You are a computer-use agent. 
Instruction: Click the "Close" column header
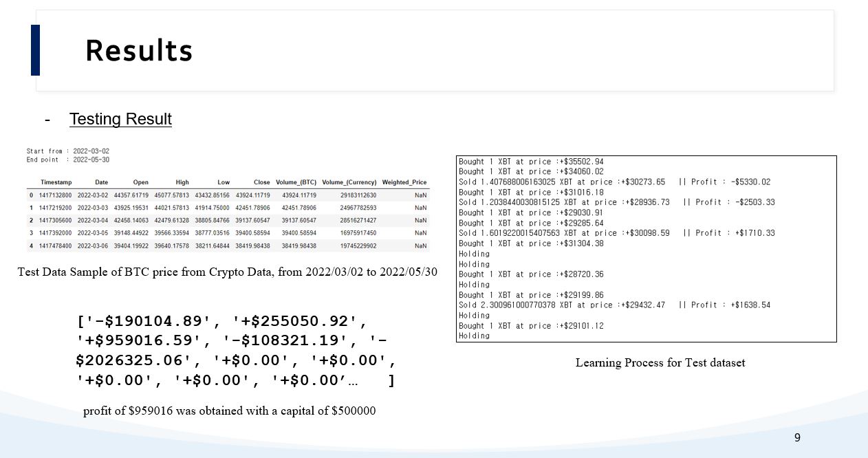click(261, 182)
